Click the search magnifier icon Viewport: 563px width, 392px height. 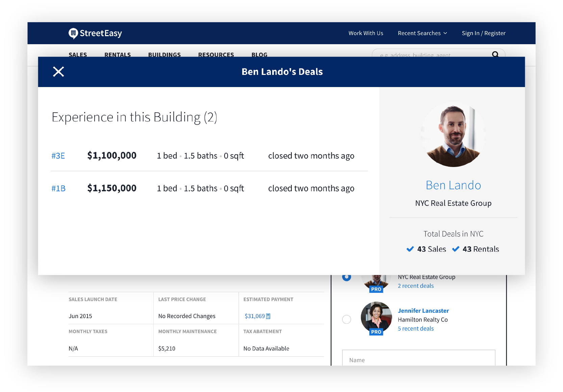[x=495, y=54]
